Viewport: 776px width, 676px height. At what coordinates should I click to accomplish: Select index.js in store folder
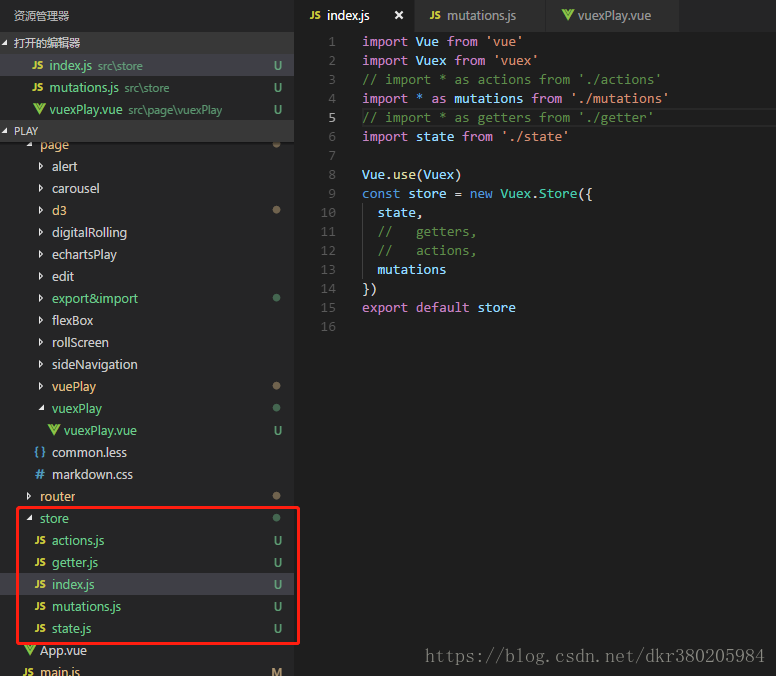pos(147,584)
